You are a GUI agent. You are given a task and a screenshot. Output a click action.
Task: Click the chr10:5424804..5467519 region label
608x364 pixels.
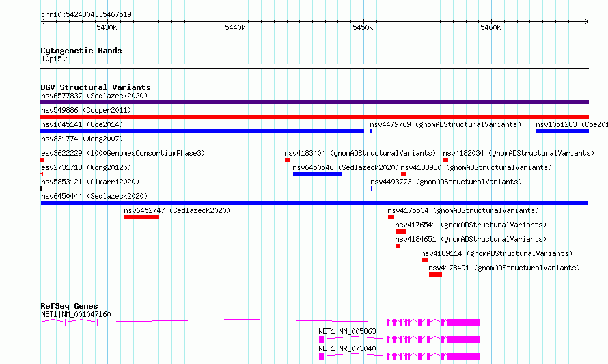click(87, 14)
